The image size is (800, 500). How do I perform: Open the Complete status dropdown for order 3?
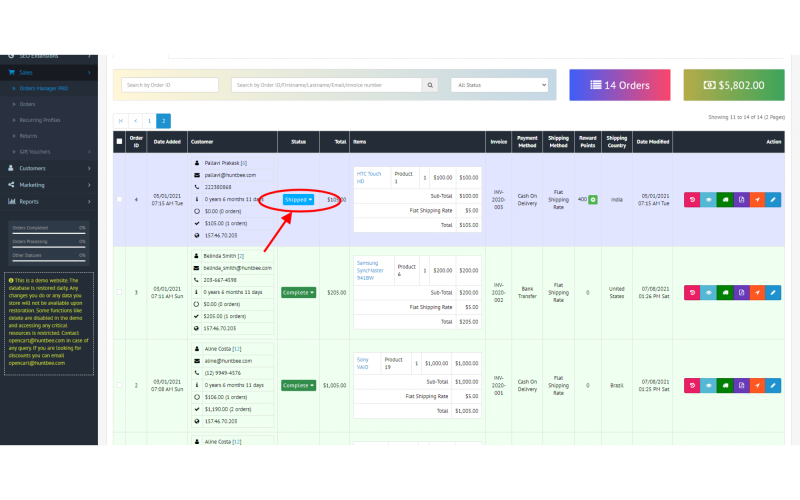tap(298, 292)
